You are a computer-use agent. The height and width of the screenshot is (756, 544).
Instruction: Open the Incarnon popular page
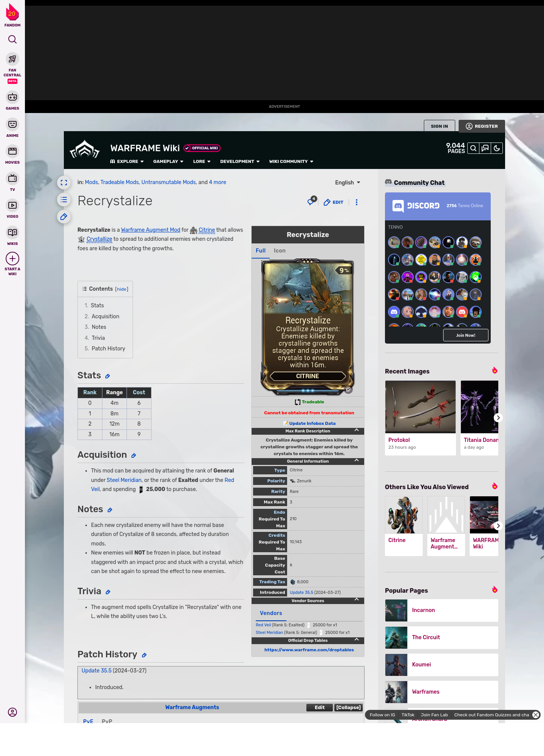(x=441, y=610)
